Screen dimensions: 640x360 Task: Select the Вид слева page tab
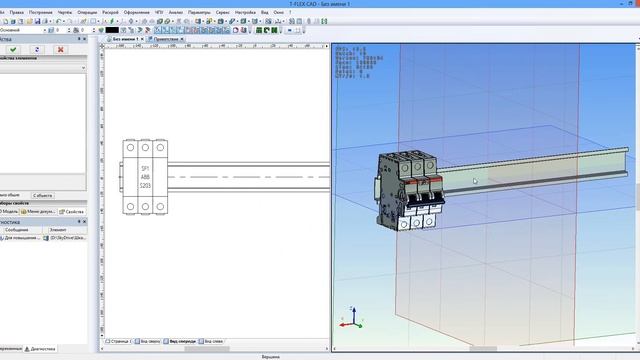pos(211,341)
